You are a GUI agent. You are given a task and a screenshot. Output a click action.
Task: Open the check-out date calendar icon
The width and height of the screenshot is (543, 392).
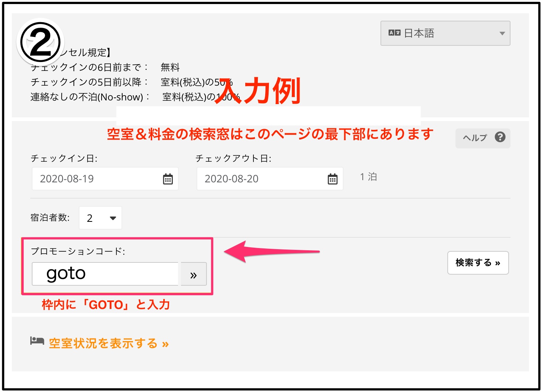click(332, 179)
